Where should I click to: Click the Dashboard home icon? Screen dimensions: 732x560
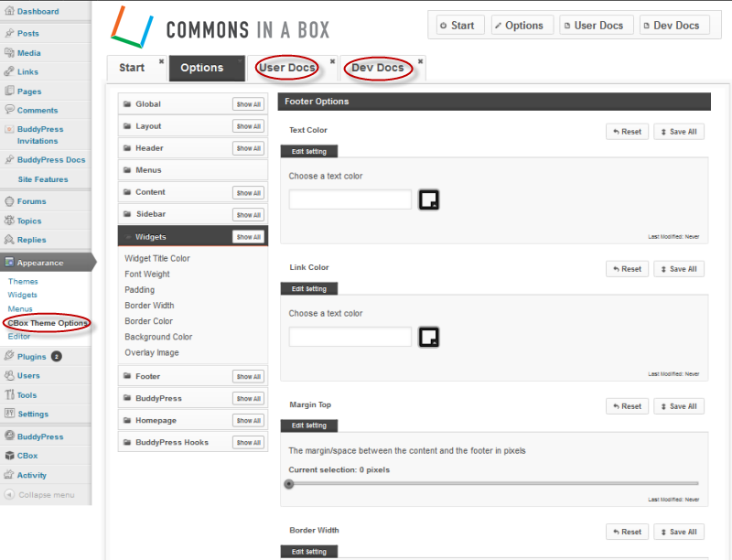click(9, 11)
